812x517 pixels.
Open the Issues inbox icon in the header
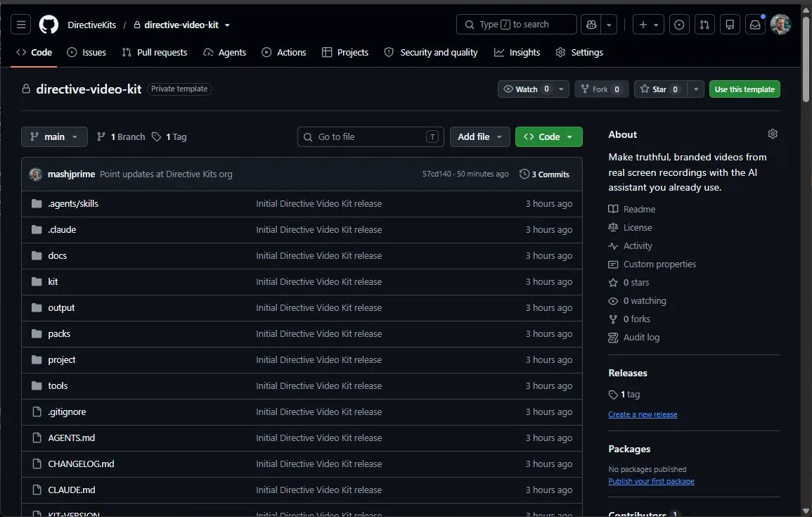[x=679, y=25]
